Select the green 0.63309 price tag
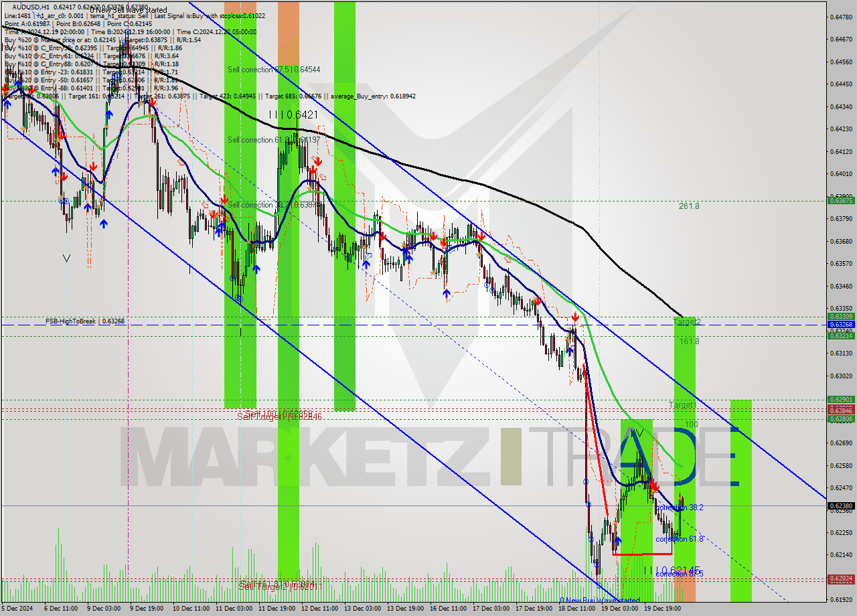 [x=841, y=317]
